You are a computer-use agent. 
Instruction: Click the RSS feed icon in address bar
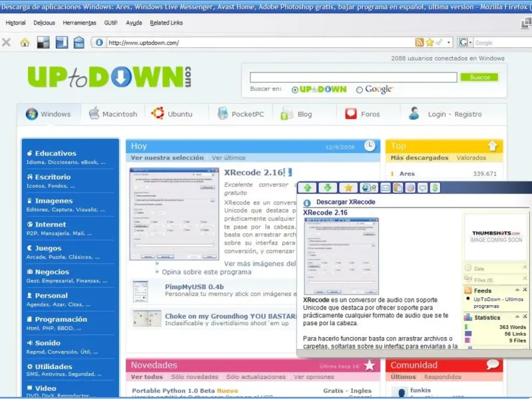[x=420, y=43]
